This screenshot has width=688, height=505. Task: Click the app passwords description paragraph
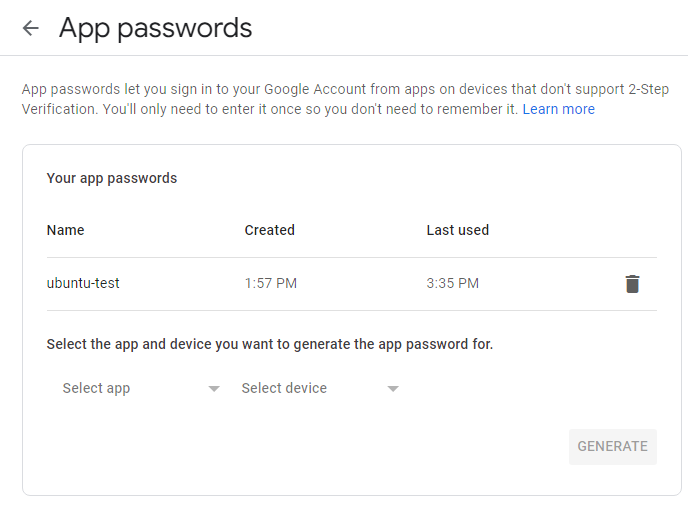270,99
